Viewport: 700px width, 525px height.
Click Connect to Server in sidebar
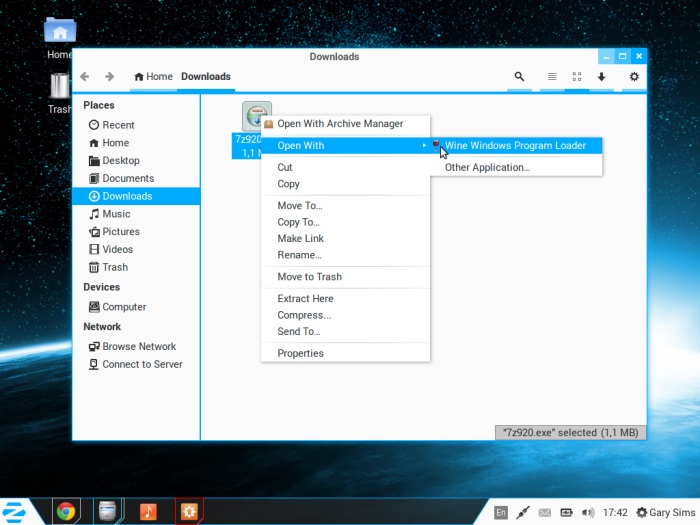coord(142,364)
